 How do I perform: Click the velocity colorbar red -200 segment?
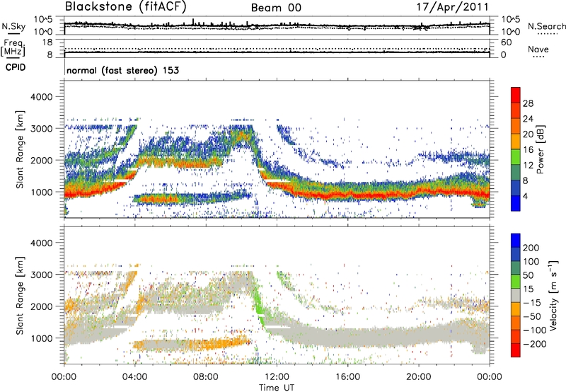(516, 350)
